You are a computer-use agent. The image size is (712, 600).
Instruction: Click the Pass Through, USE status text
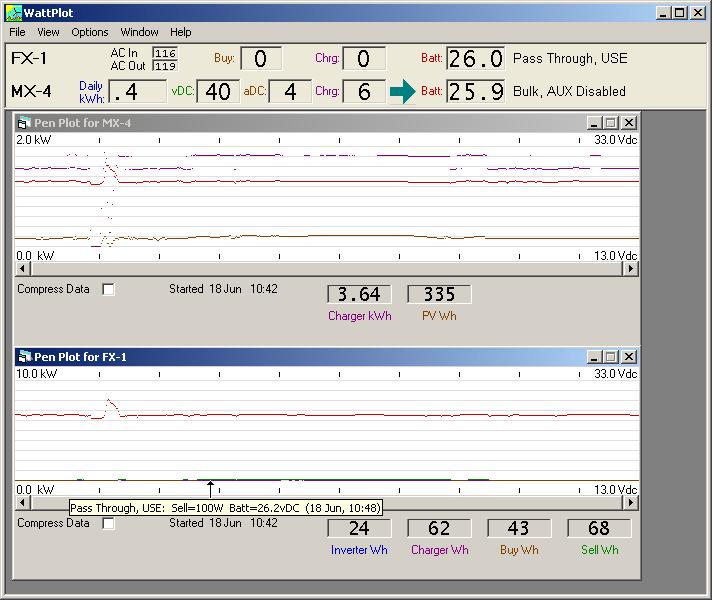(x=570, y=58)
